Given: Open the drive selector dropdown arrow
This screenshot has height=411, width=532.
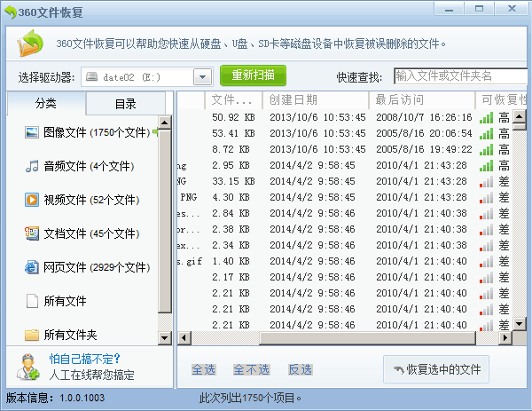Looking at the screenshot, I should tap(202, 77).
